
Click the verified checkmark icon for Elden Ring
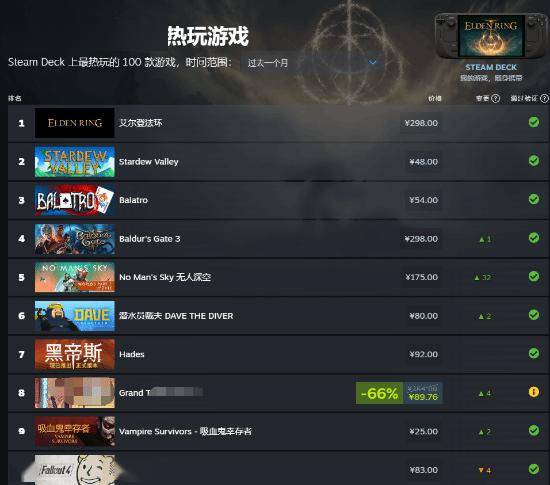(x=534, y=122)
